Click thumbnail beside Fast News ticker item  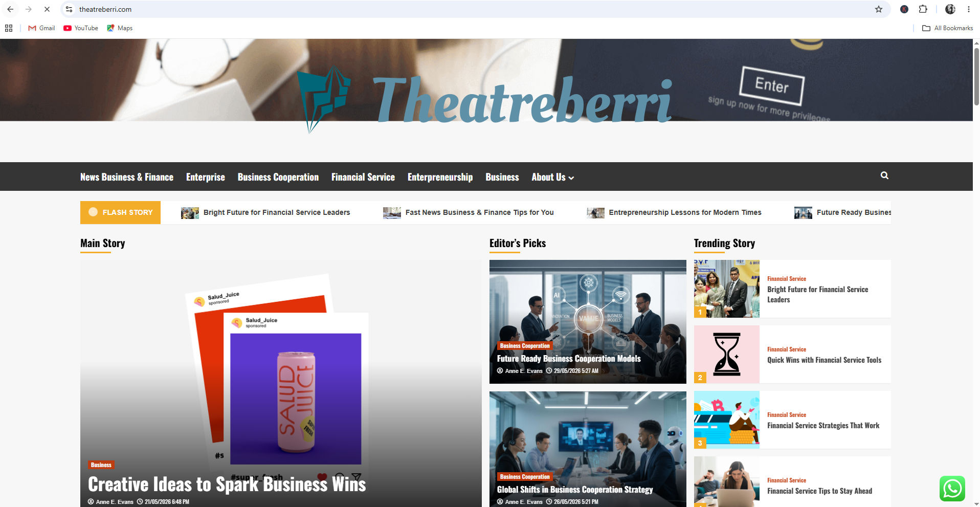click(x=392, y=213)
